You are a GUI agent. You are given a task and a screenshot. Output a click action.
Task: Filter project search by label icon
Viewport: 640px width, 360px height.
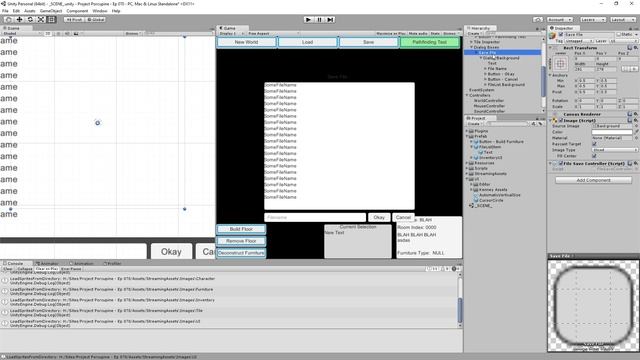540,124
